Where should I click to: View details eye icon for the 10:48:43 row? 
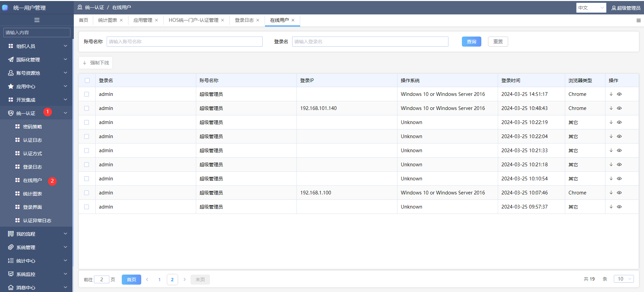coord(619,108)
